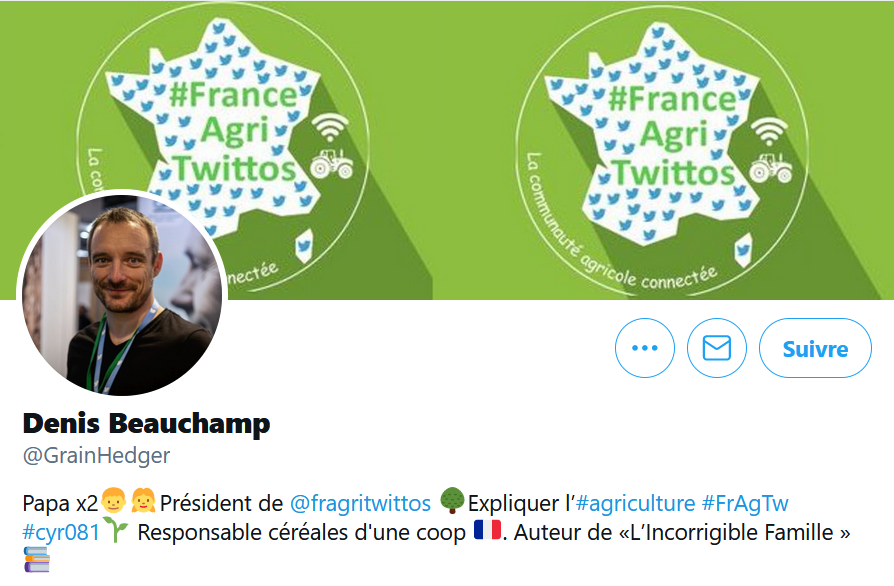Screen dimensions: 894x586
Task: Click the left France Agri Twittos banner logo
Action: pos(222,147)
